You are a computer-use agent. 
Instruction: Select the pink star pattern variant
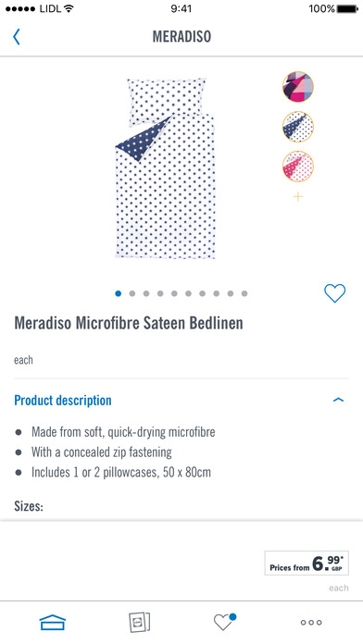click(x=298, y=167)
